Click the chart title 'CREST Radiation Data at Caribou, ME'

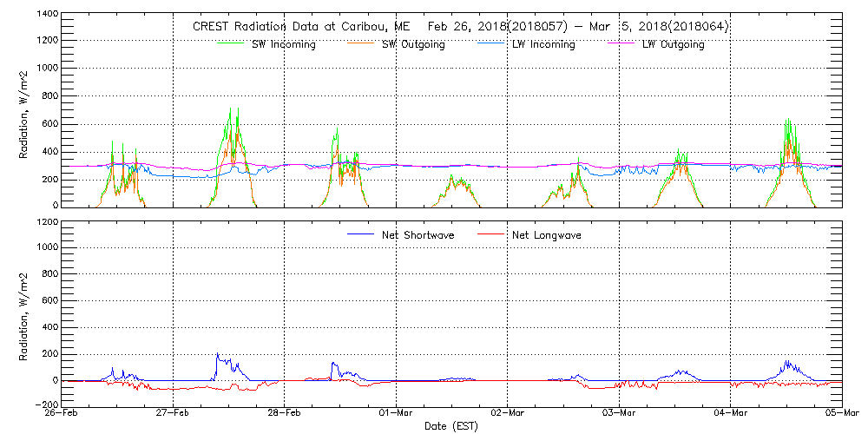(301, 27)
